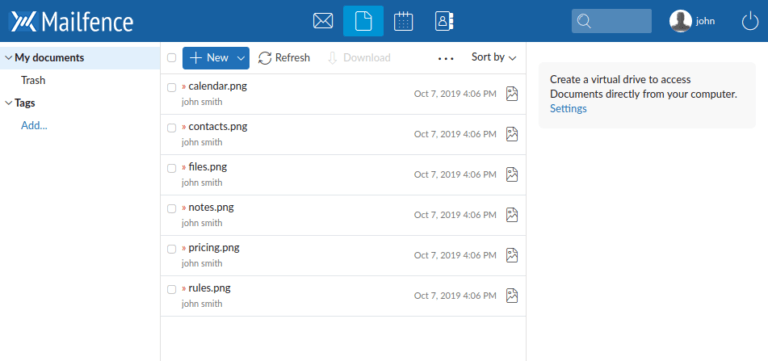This screenshot has width=768, height=361.
Task: Check the box for calendar.png
Action: [x=171, y=87]
